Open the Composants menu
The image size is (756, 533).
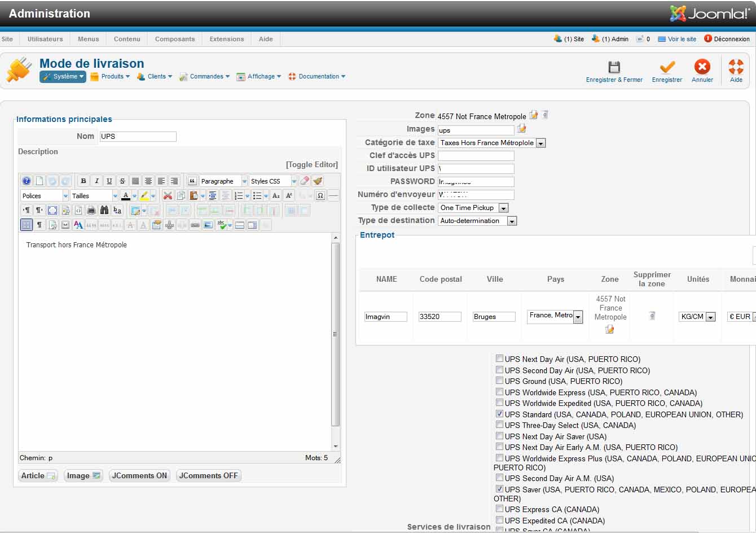point(175,39)
